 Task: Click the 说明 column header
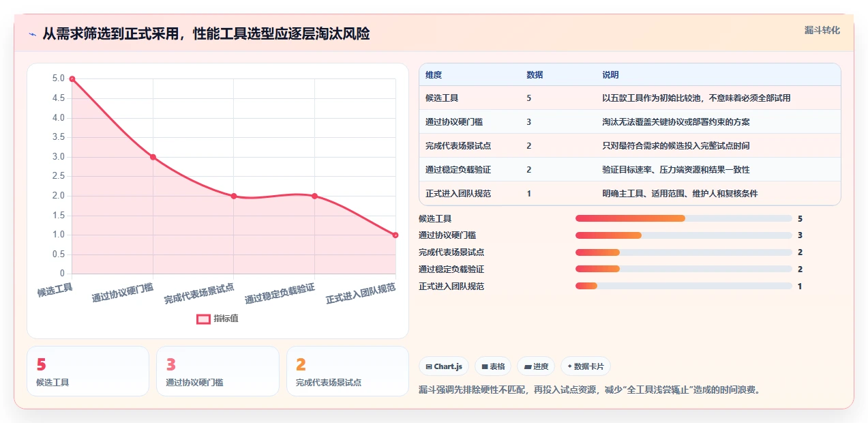[x=610, y=74]
